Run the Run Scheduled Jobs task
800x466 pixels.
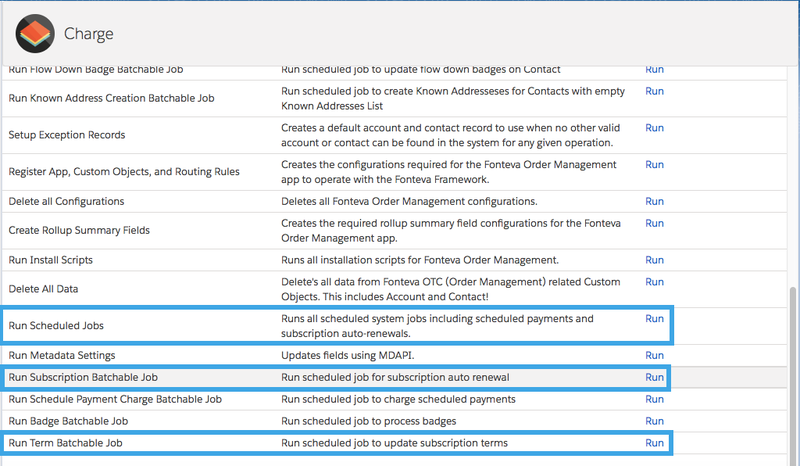click(x=654, y=318)
